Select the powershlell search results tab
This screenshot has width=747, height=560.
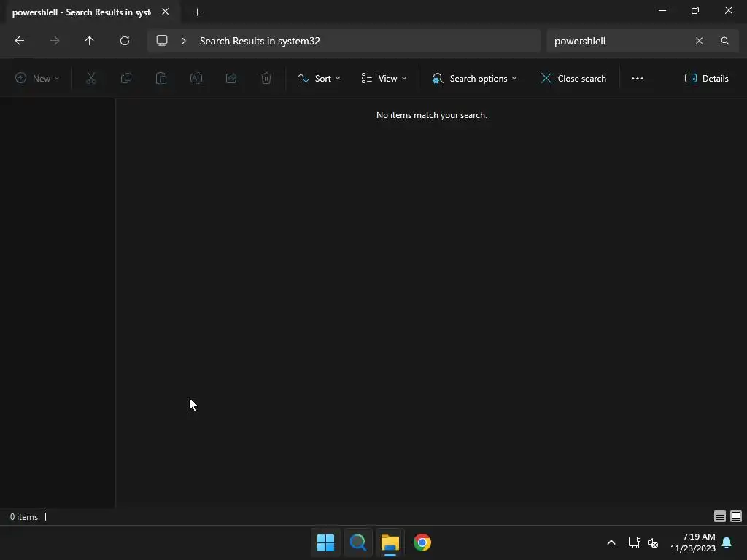pos(82,12)
